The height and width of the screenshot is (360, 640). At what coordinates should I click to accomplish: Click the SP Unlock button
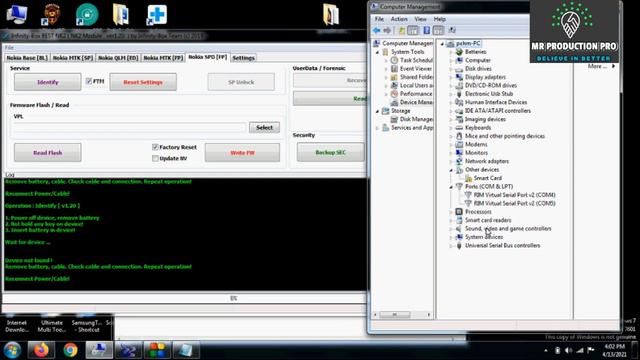[x=241, y=82]
